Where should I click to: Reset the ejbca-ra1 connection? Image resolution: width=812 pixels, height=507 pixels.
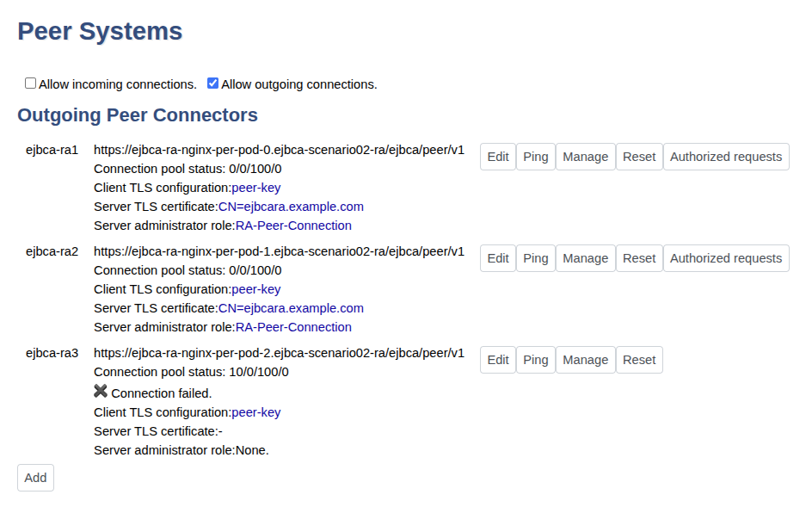tap(639, 157)
